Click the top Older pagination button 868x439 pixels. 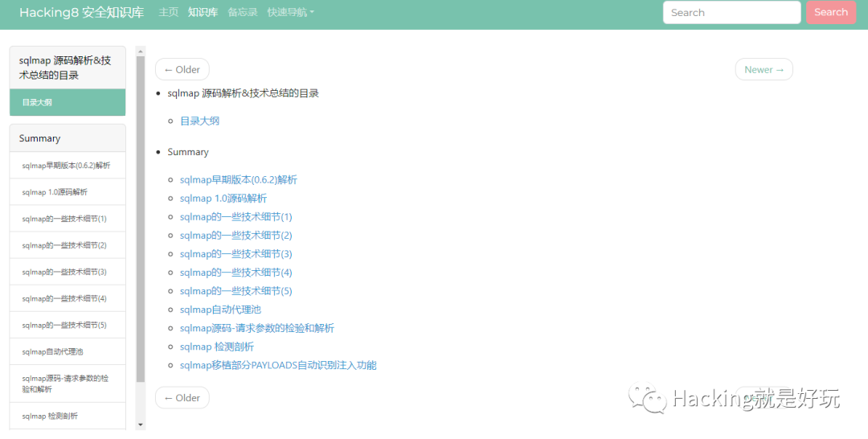(182, 69)
